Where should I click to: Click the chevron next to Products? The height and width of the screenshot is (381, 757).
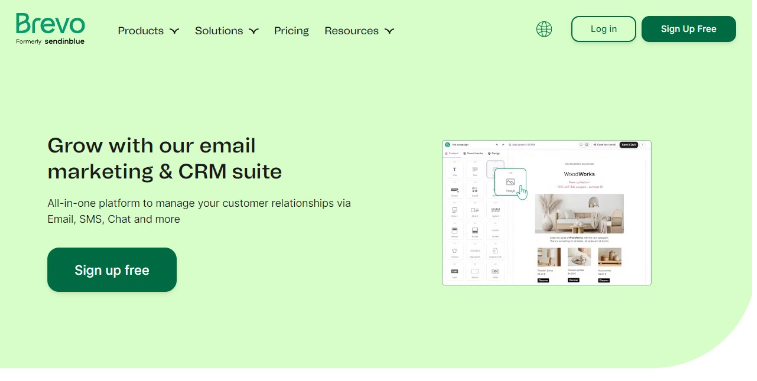pos(175,31)
